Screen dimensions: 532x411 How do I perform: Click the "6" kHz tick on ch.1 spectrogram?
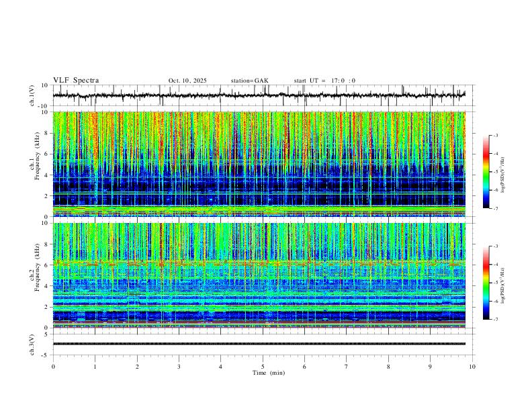[46, 154]
